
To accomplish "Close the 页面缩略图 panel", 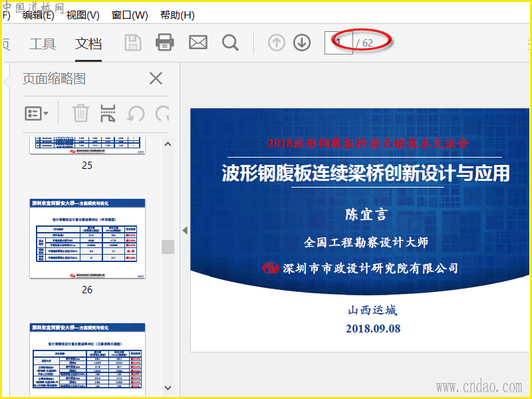I will (x=156, y=78).
